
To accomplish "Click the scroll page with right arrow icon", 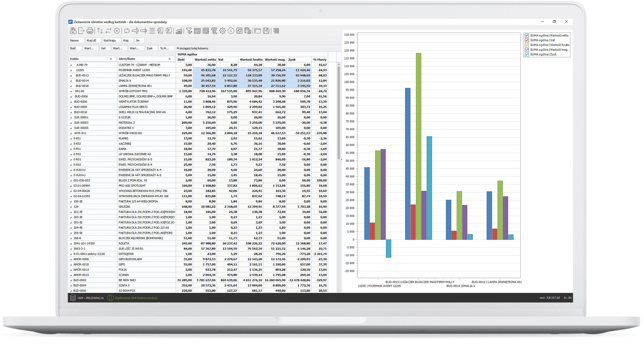I will 169,31.
